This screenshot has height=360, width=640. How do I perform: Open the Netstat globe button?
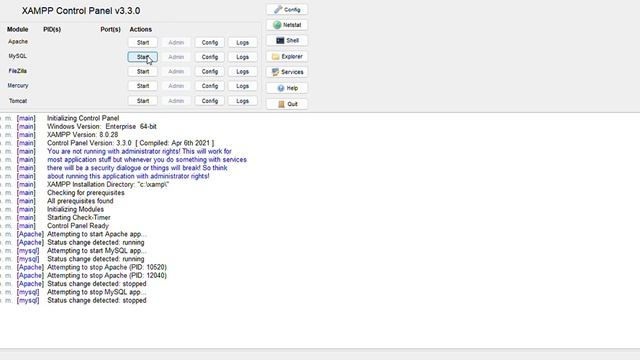(x=287, y=25)
